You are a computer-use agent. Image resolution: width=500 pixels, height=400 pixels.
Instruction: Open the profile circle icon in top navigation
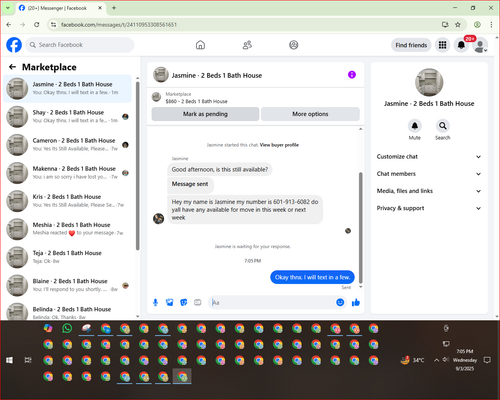(x=294, y=45)
